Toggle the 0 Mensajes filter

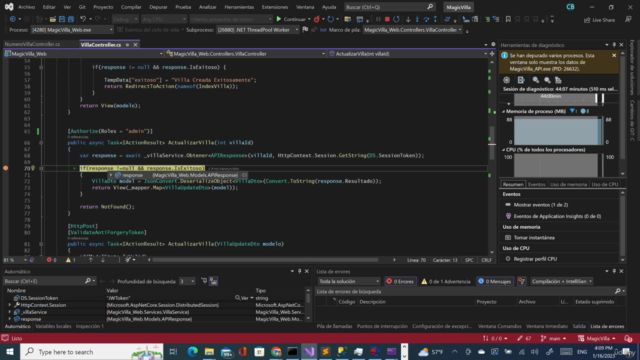click(x=494, y=281)
